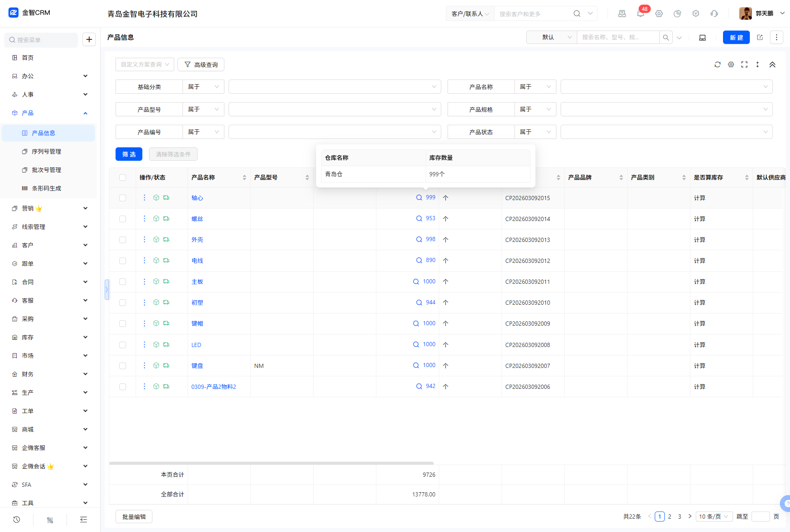Screen dimensions: 790x532
Task: Click the notification bell icon
Action: point(640,14)
